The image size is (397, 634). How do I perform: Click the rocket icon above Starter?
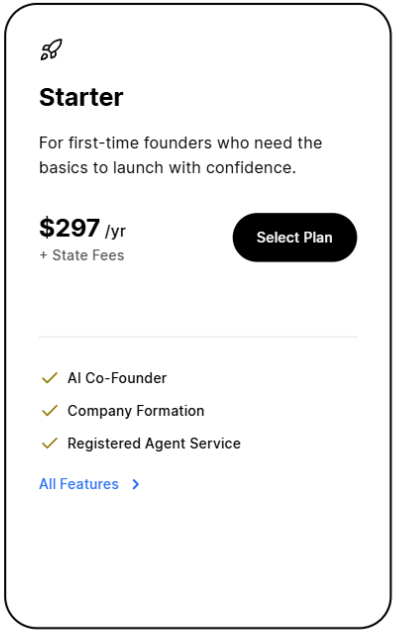(51, 50)
